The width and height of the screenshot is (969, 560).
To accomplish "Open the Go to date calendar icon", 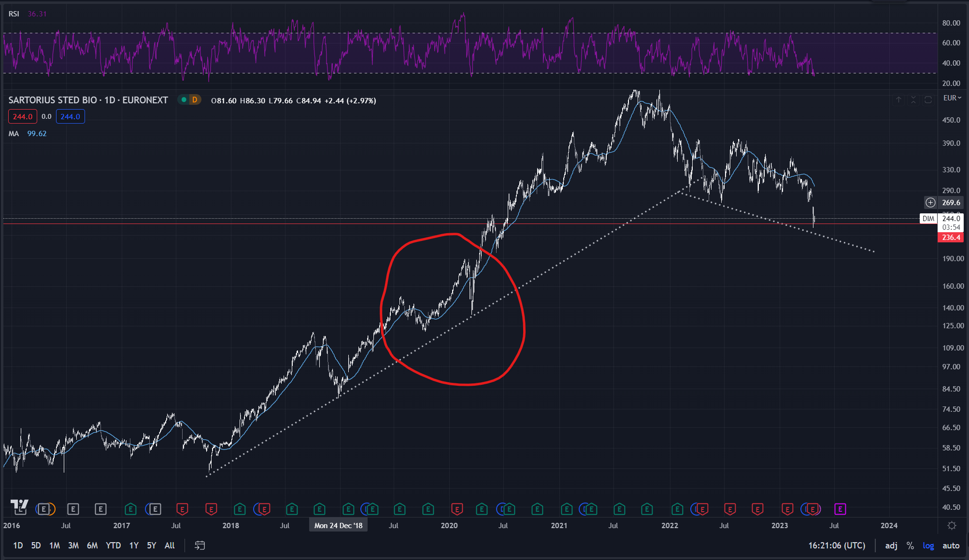I will pyautogui.click(x=199, y=546).
